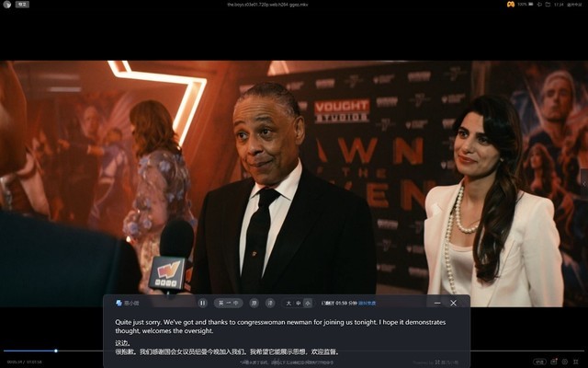Pause the live translation in subtitle panel
The height and width of the screenshot is (368, 588).
(203, 303)
